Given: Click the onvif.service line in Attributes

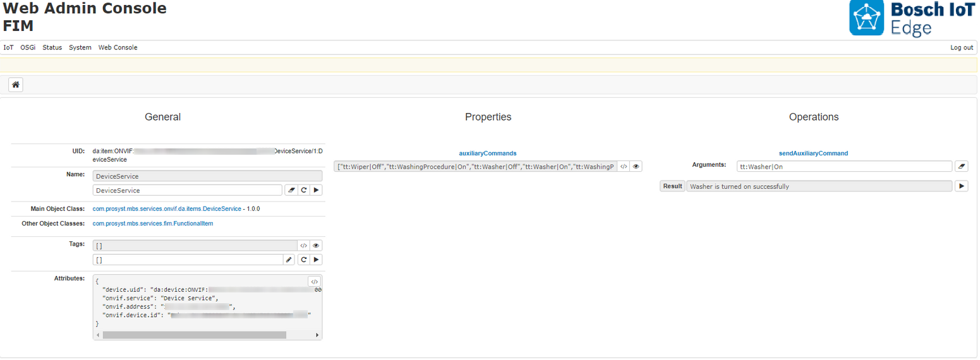Looking at the screenshot, I should click(x=160, y=298).
